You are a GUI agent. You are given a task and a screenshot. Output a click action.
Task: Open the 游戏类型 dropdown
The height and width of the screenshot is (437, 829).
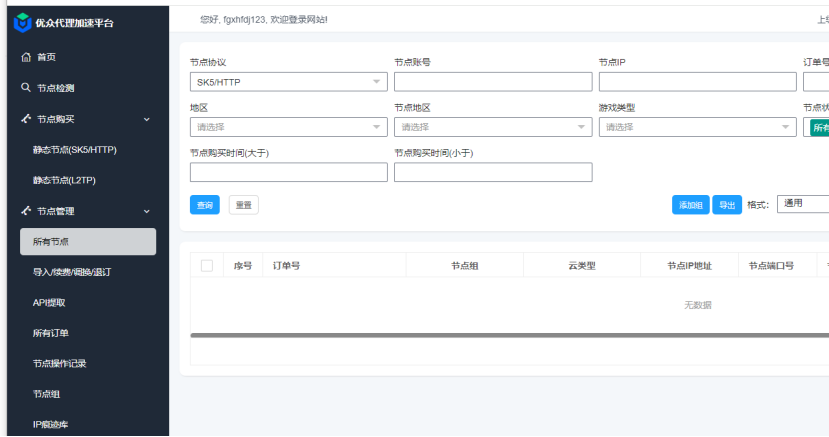[x=697, y=127]
